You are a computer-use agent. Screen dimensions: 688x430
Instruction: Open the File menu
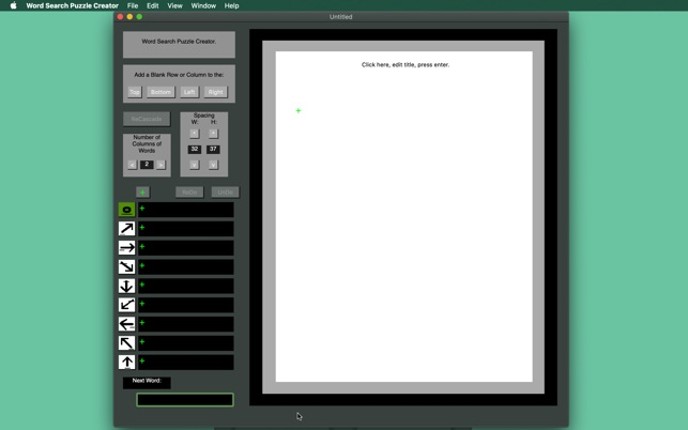[x=133, y=6]
